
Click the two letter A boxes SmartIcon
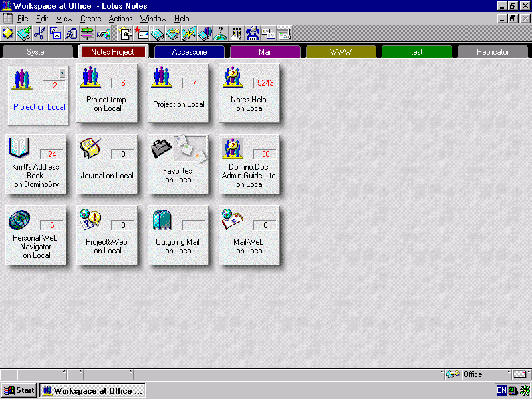coord(55,33)
